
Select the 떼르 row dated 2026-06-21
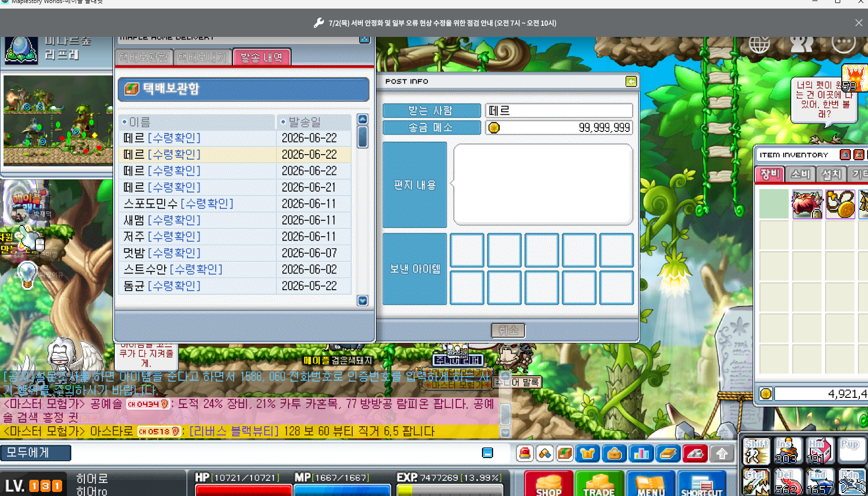point(235,187)
